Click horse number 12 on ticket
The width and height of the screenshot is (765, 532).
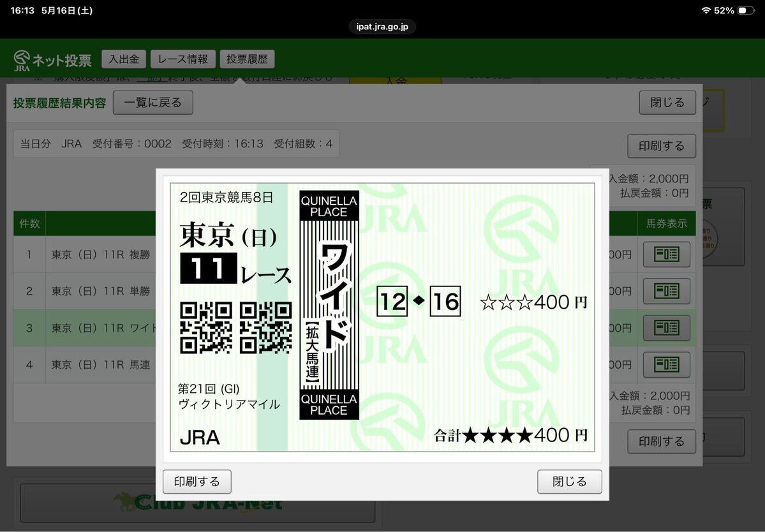coord(392,301)
